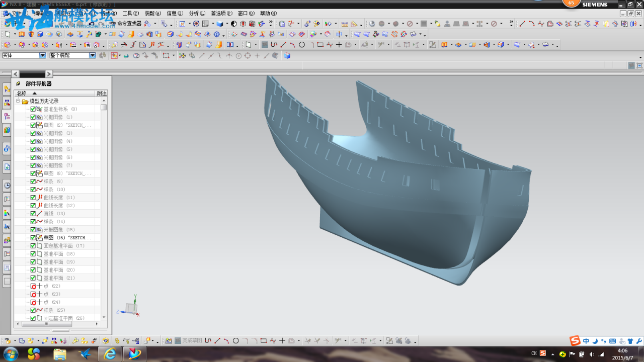Click the black-white face analysis circle icon

234,24
